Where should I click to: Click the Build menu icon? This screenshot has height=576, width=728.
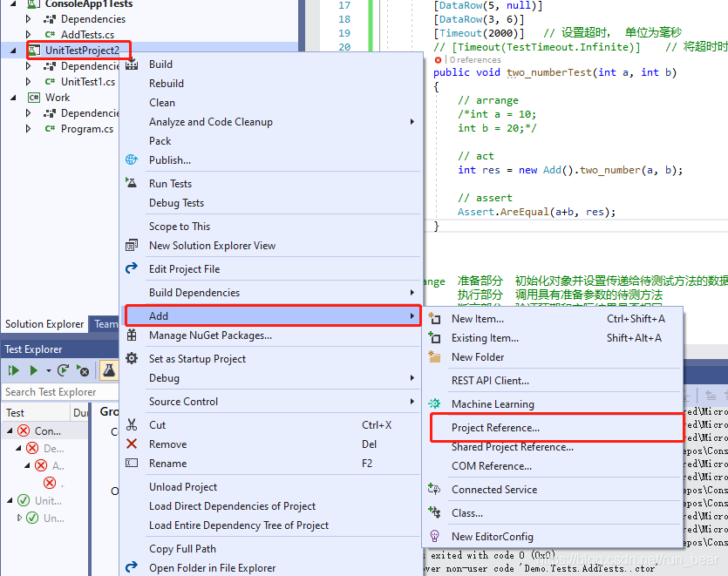coord(132,64)
